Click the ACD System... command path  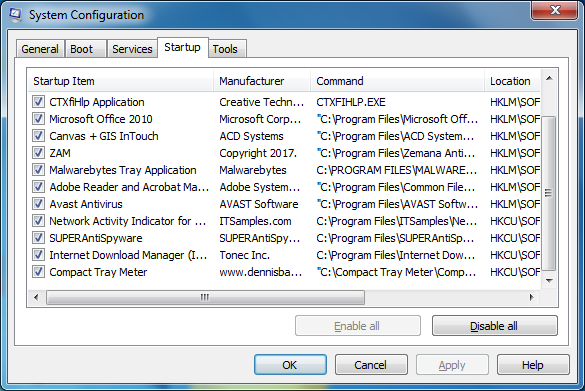[395, 136]
